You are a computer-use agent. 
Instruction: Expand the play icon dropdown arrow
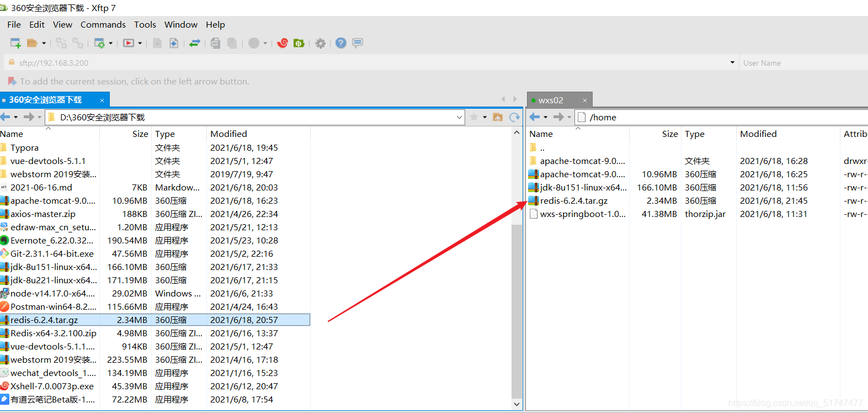(140, 43)
